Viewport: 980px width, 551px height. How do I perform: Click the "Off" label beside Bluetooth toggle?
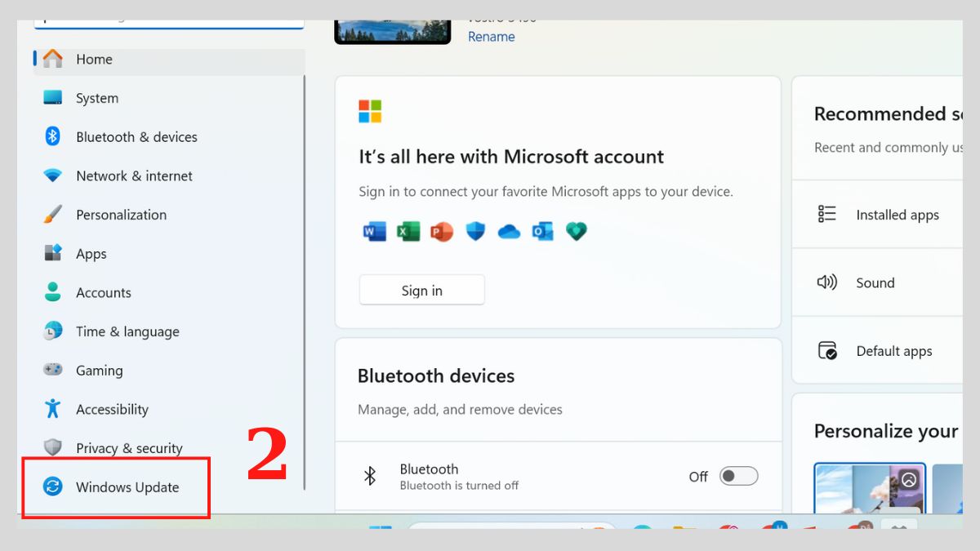[698, 477]
